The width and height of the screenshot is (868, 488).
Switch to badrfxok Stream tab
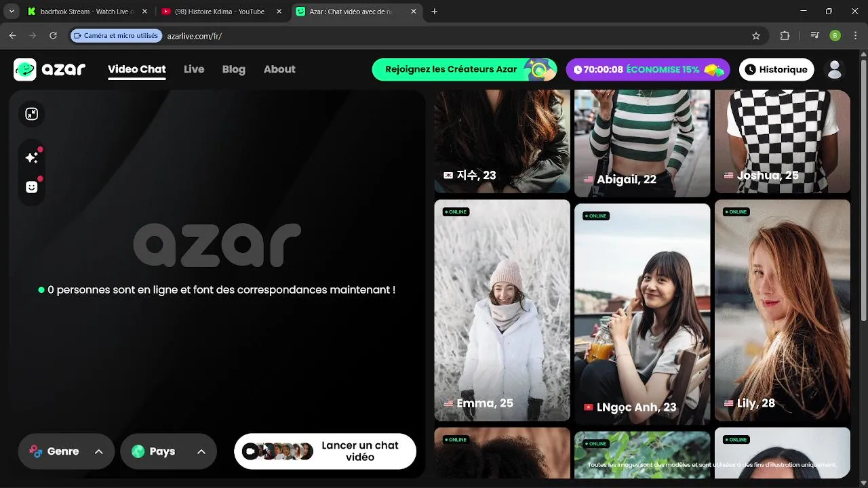coord(88,12)
